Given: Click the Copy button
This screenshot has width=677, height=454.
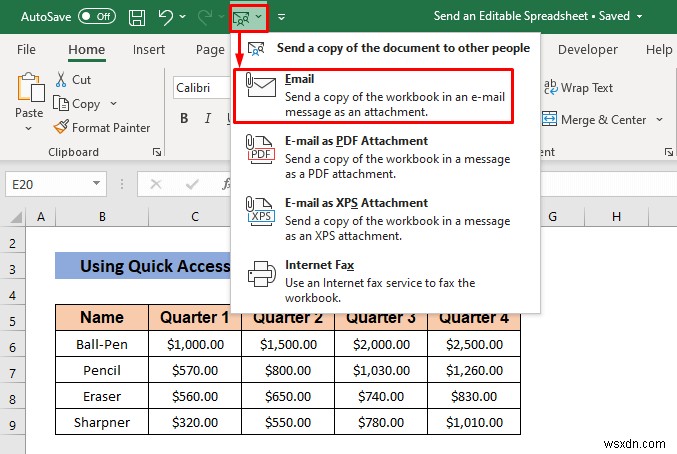Looking at the screenshot, I should pos(76,104).
